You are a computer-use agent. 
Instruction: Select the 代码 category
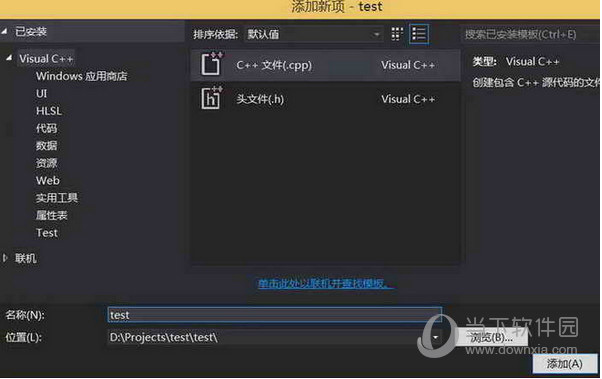coord(46,128)
